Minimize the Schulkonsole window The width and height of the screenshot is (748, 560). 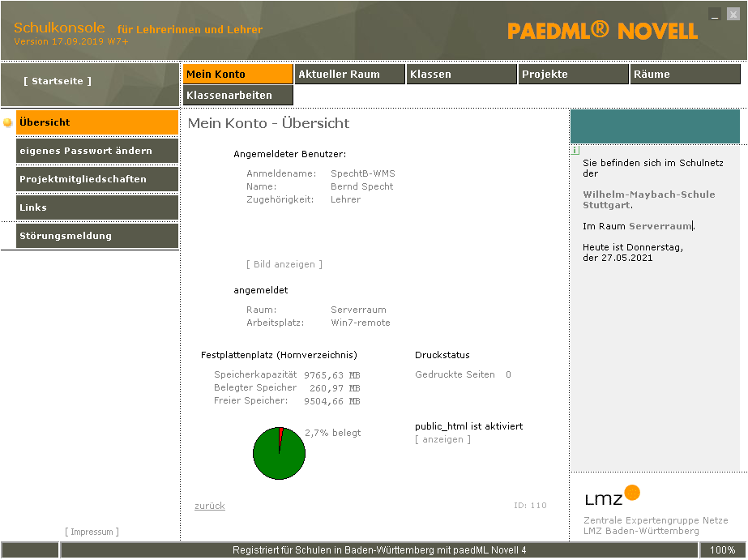pyautogui.click(x=715, y=15)
